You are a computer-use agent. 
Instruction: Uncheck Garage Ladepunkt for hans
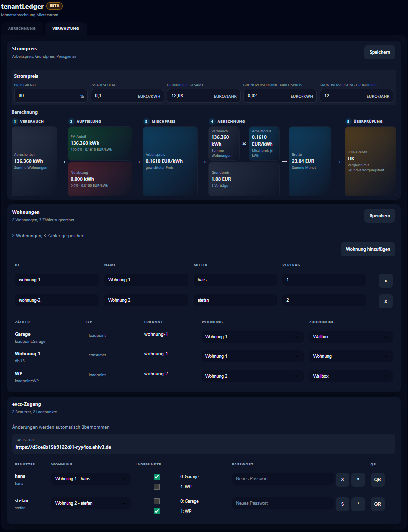[157, 477]
